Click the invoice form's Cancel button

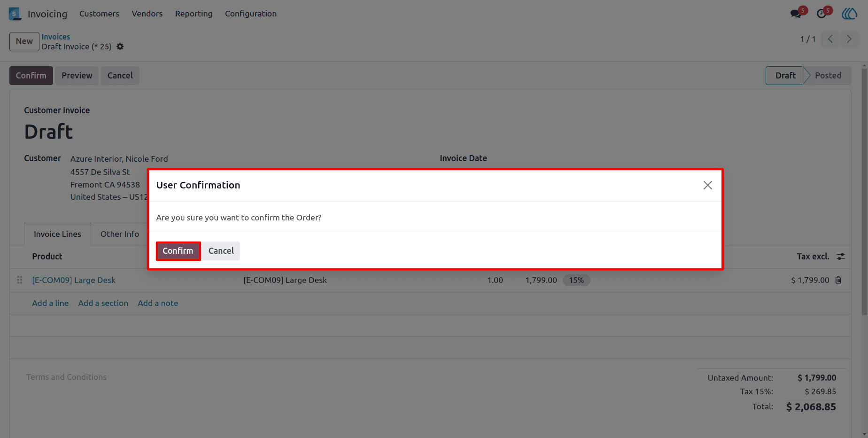pos(120,76)
